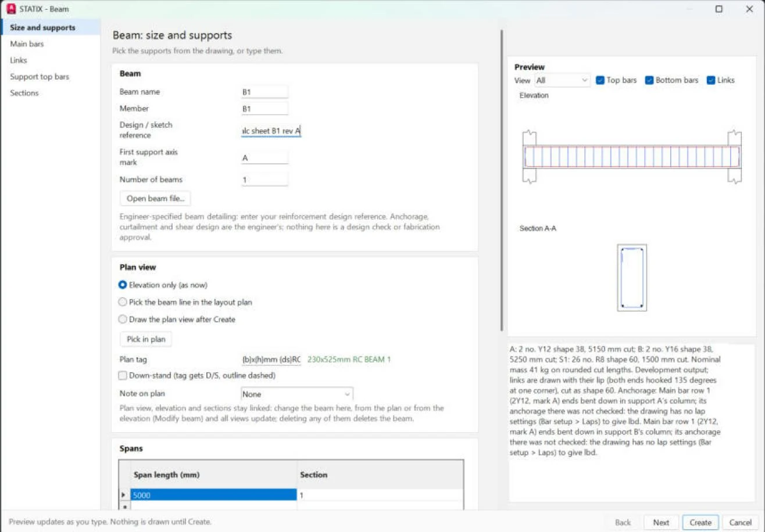Toggle the Bottom bars checkbox

tap(650, 80)
